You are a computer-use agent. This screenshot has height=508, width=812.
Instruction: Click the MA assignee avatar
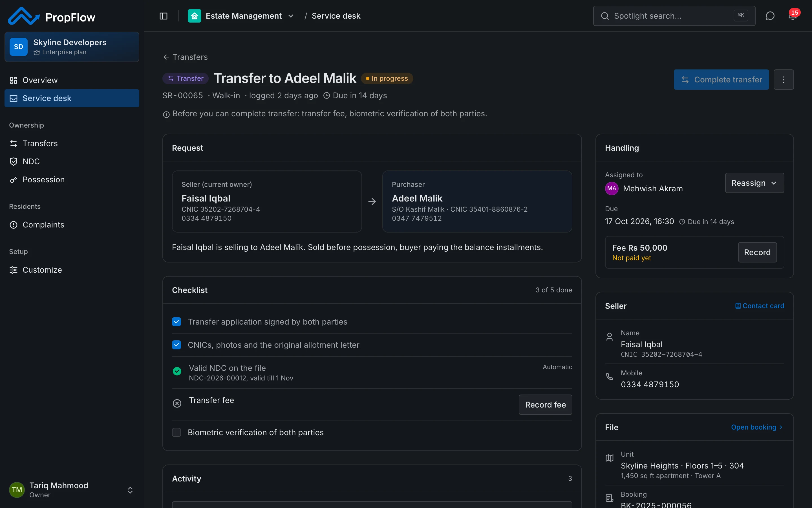coord(611,189)
